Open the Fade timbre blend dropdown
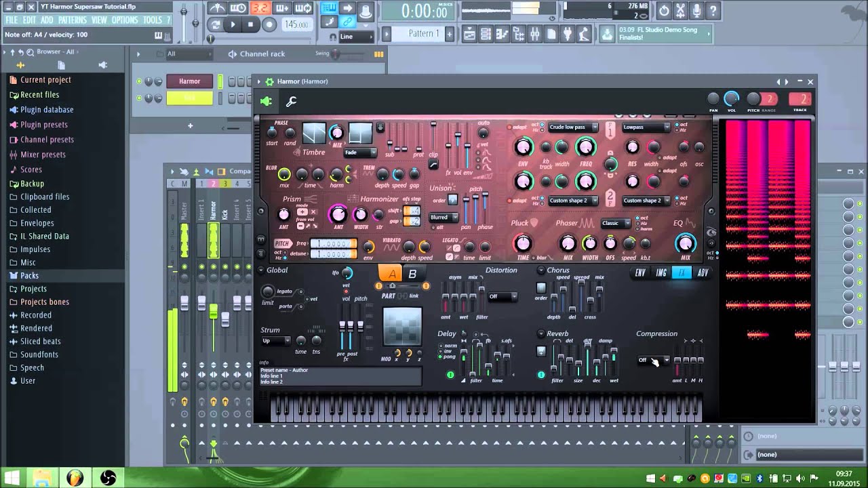 [359, 152]
